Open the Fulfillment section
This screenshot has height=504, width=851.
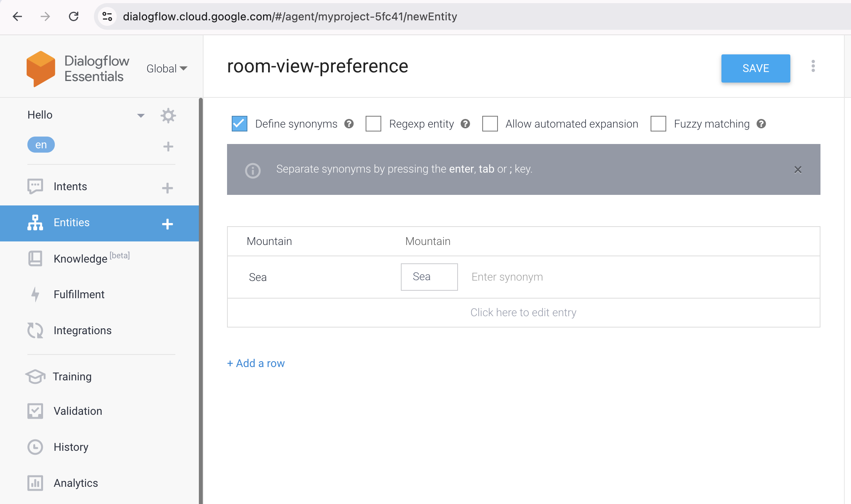pyautogui.click(x=79, y=294)
